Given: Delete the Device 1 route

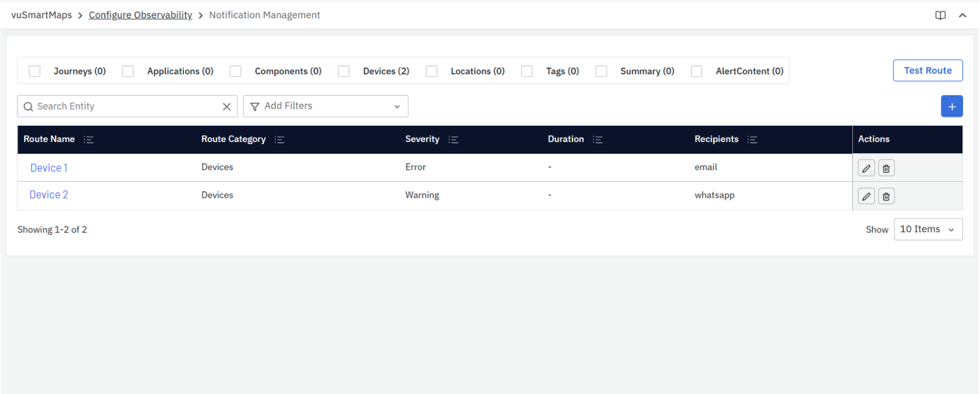Looking at the screenshot, I should click(x=886, y=168).
